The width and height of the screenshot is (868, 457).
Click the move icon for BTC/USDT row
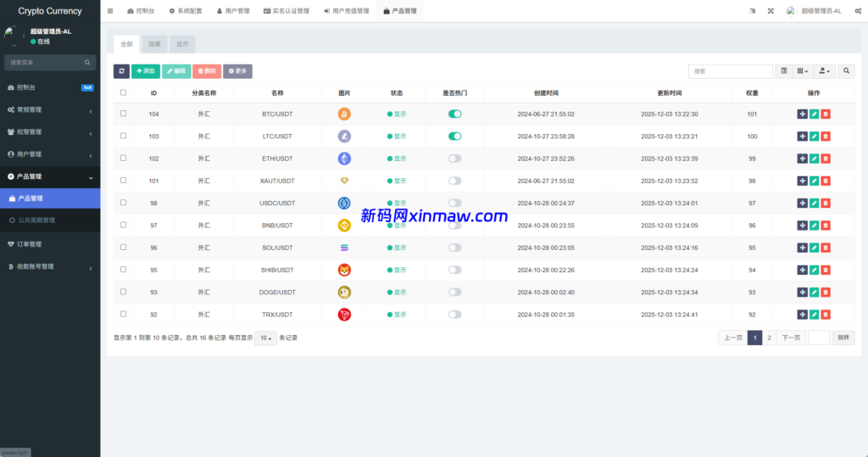click(802, 114)
